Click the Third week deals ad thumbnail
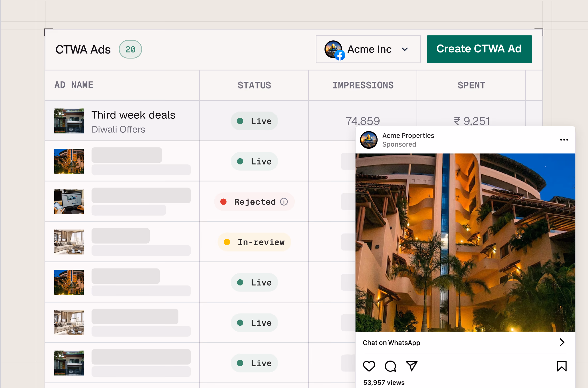Image resolution: width=588 pixels, height=388 pixels. click(69, 121)
